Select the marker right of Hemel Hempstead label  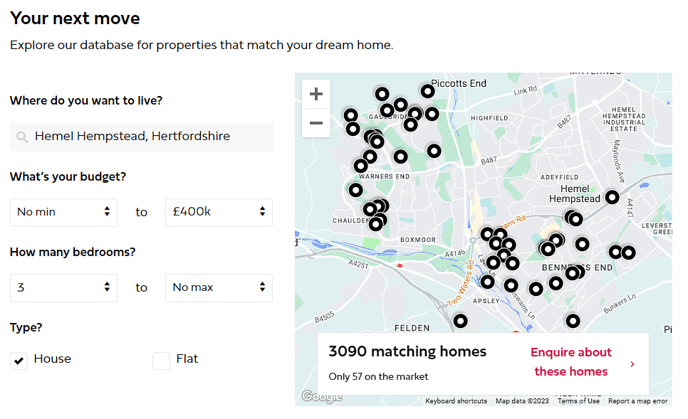coord(612,198)
